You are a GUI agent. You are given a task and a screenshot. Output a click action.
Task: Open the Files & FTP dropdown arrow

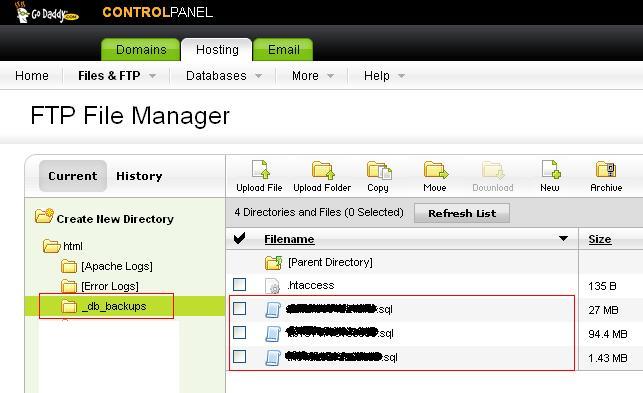[152, 76]
